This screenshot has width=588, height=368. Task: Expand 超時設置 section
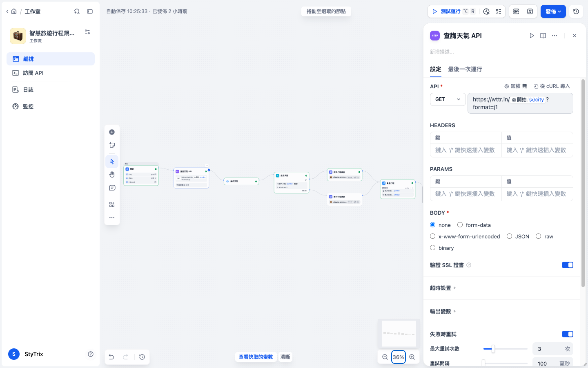point(443,288)
